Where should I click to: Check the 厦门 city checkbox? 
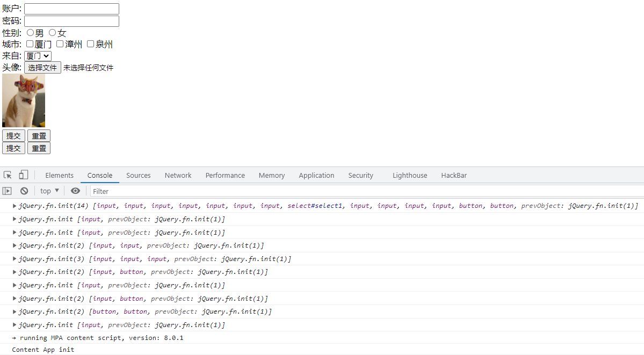(30, 44)
